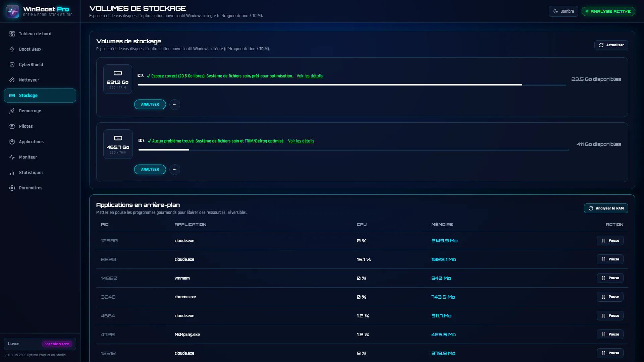The height and width of the screenshot is (362, 644).
Task: Select the Démarrage menu item
Action: pyautogui.click(x=40, y=111)
